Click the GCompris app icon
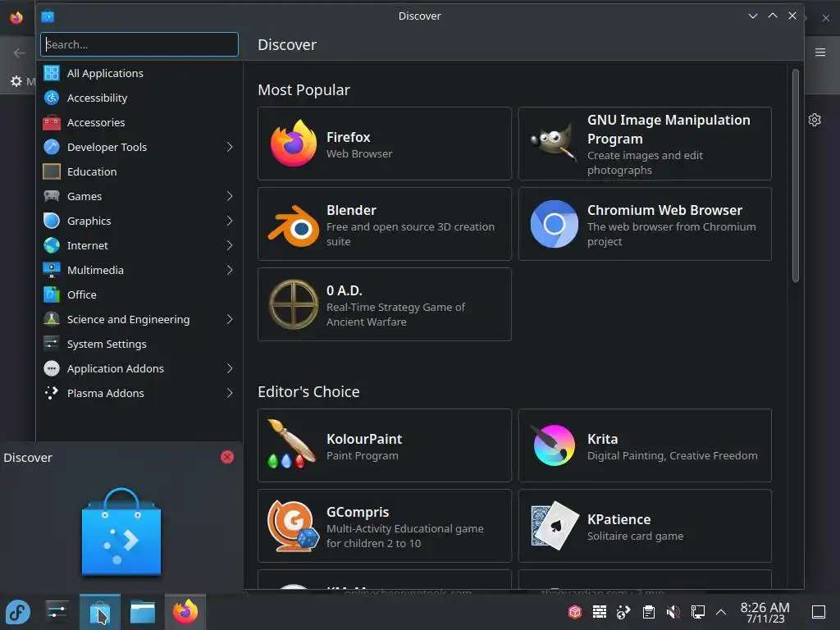The height and width of the screenshot is (630, 840). [x=293, y=526]
